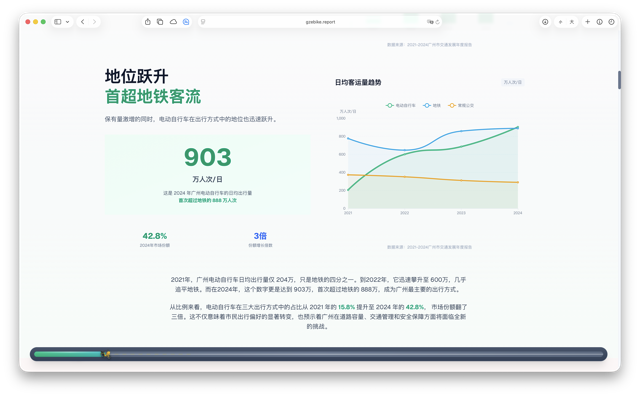The width and height of the screenshot is (640, 397).
Task: Click the chart title 日均客运量趋势
Action: pyautogui.click(x=358, y=82)
